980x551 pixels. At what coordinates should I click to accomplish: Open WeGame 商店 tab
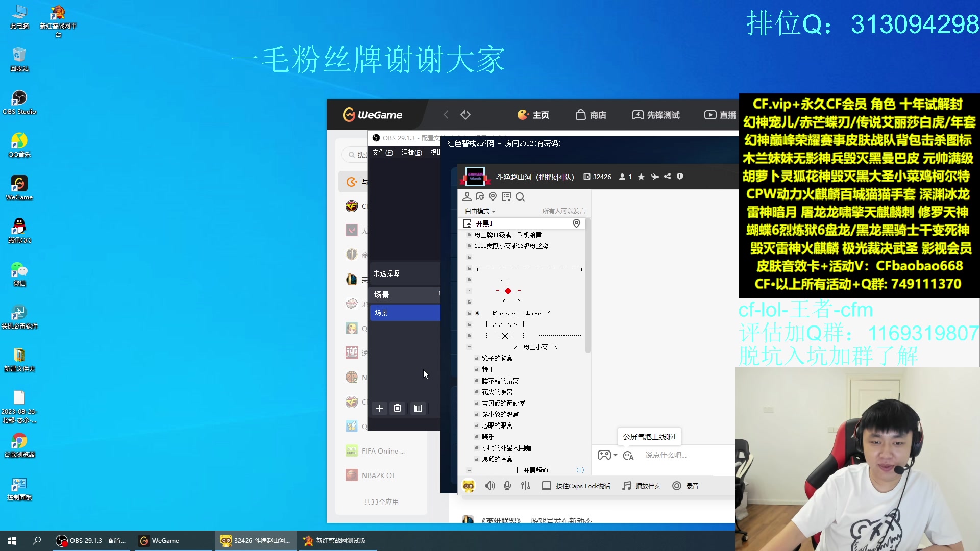[x=591, y=115]
